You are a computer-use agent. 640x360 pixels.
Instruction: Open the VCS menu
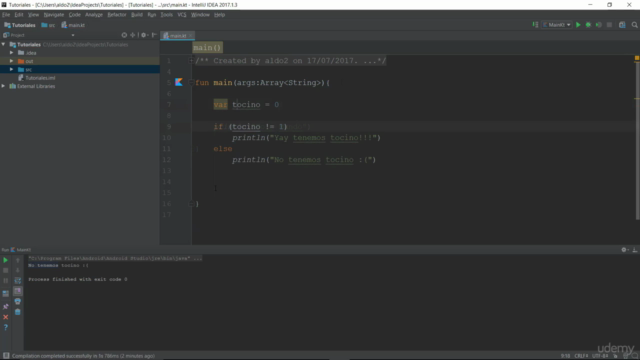(x=182, y=15)
